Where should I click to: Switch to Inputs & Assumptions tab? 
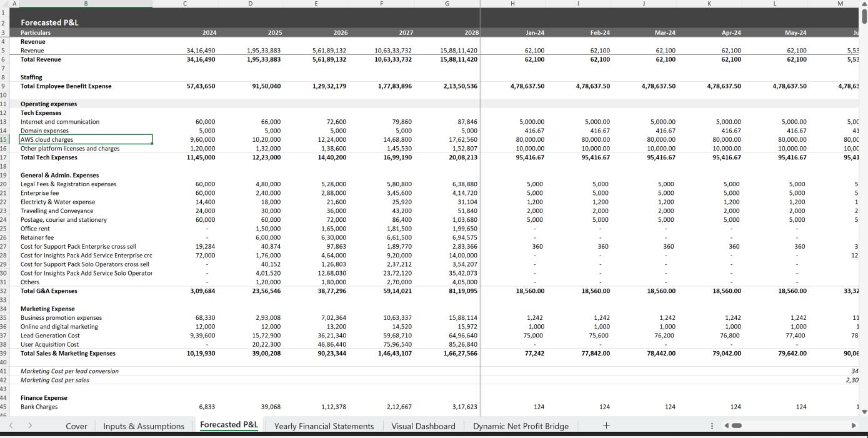click(x=144, y=426)
